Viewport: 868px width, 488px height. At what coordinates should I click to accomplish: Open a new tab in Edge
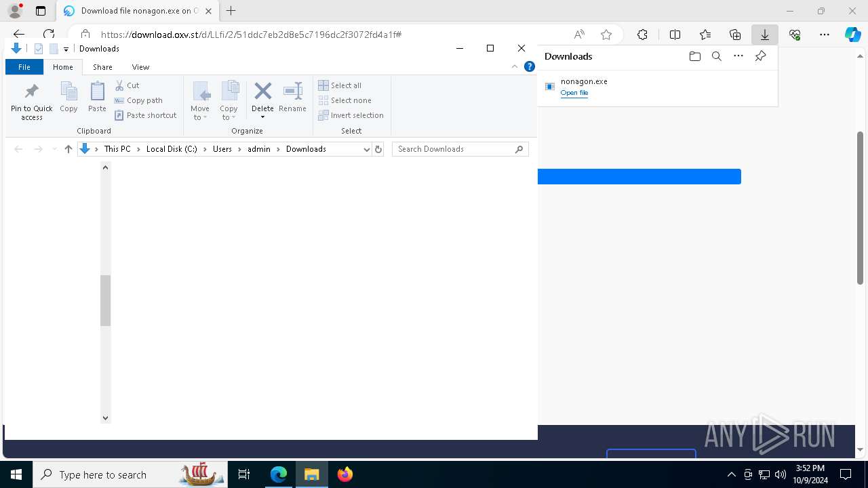coord(231,11)
